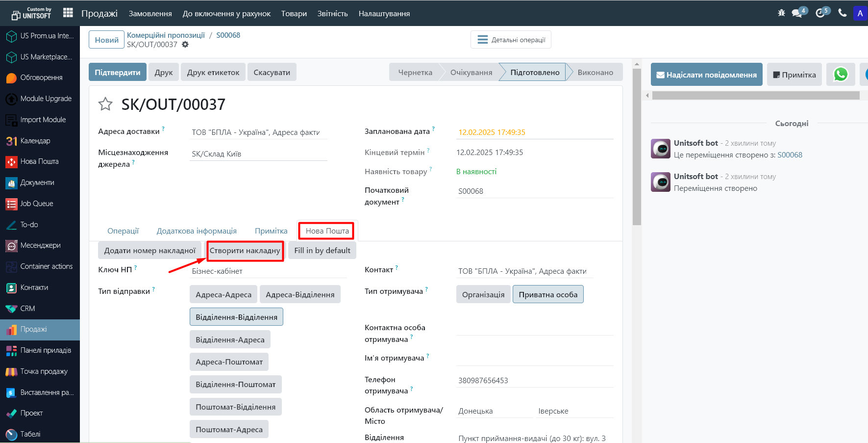Click the WhatsApp icon button
The height and width of the screenshot is (443, 868).
841,75
